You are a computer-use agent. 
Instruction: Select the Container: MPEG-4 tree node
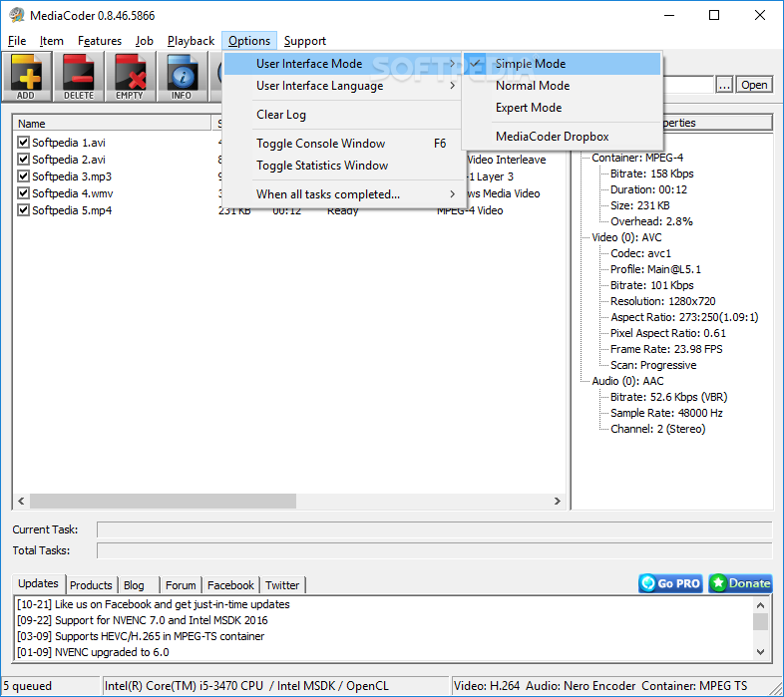point(637,158)
